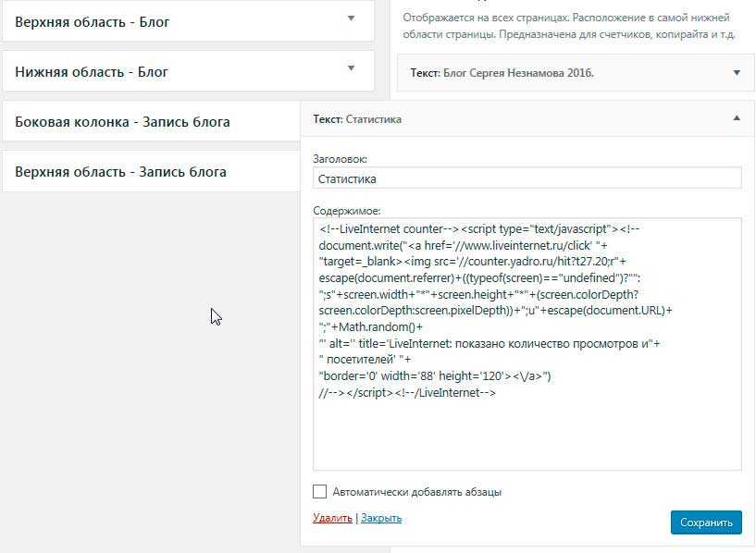The height and width of the screenshot is (553, 756).
Task: Expand arrow of Блог Сергея Незнамова 2016 widget
Action: click(737, 73)
